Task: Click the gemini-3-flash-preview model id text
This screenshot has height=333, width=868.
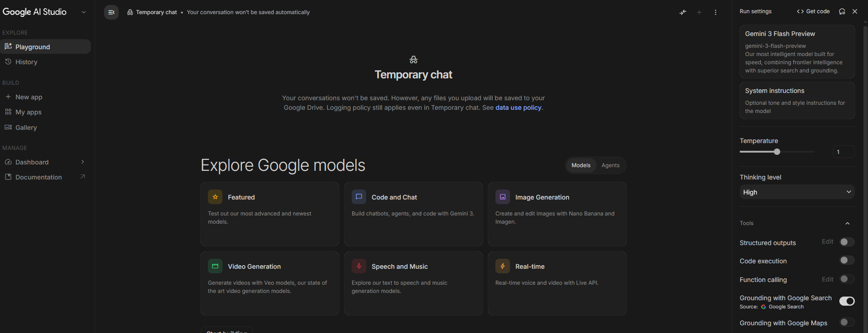Action: (775, 46)
